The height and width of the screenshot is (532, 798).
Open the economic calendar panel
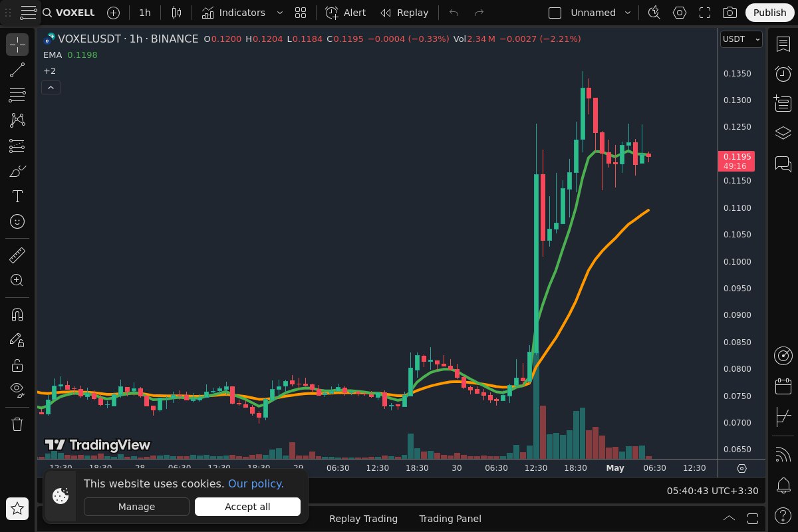tap(783, 386)
